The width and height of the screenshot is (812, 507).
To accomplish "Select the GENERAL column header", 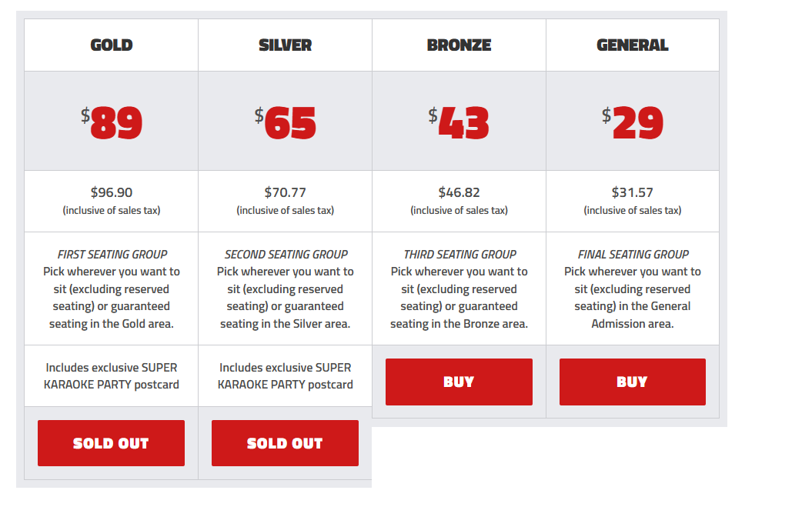I will pos(633,45).
